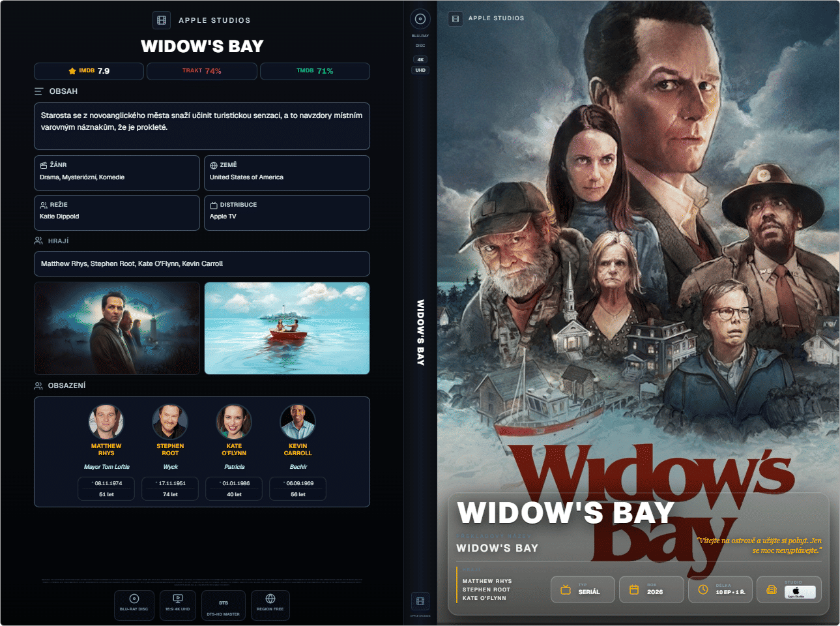Screen dimensions: 840x626
Task: Click the '10 EP • 1 Ř.' length value
Action: 730,592
